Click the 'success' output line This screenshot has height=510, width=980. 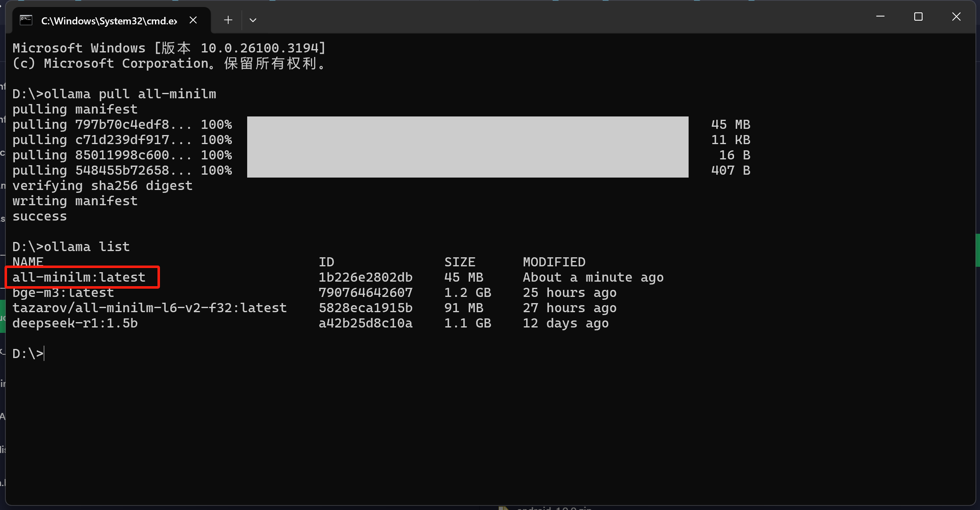(40, 216)
